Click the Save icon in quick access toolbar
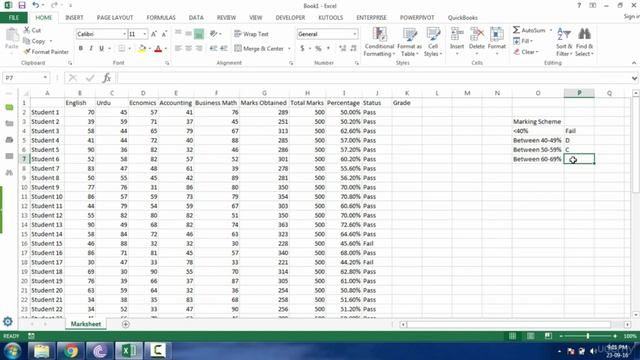Viewport: 640px width, 360px height. (x=22, y=5)
